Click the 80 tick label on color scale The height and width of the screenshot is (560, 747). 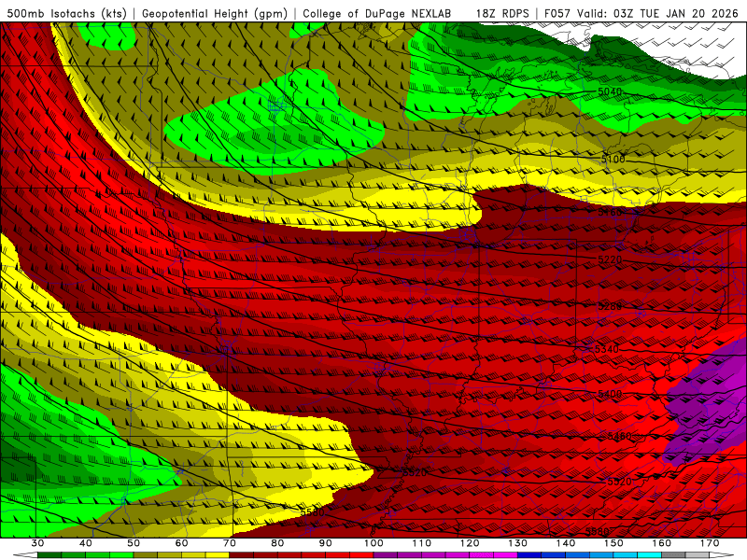tap(277, 543)
